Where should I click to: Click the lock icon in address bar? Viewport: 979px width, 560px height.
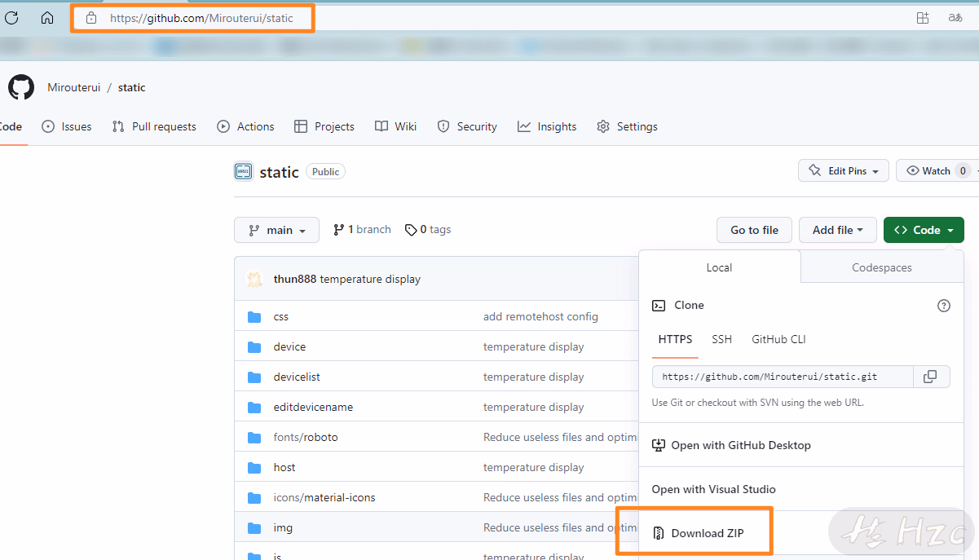click(x=91, y=18)
